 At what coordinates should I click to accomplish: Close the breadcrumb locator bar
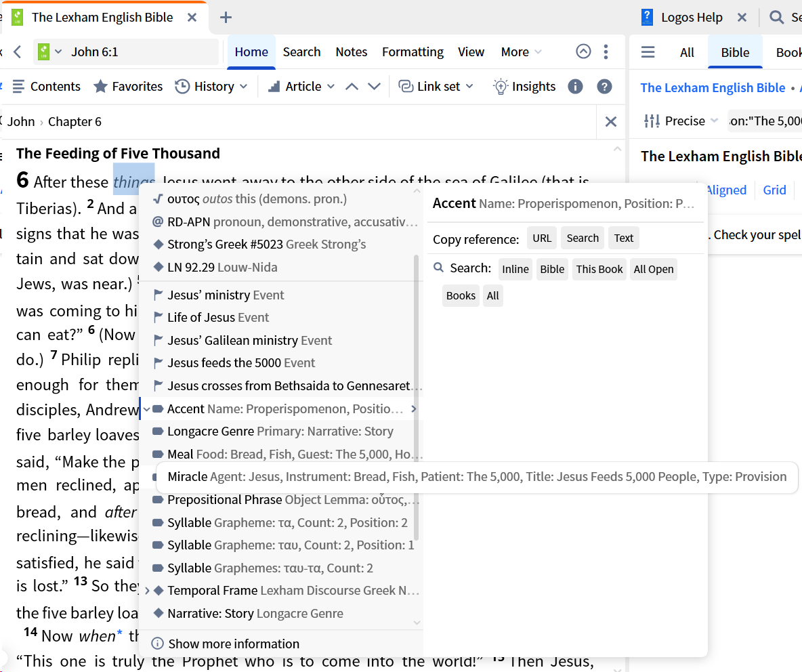click(611, 122)
